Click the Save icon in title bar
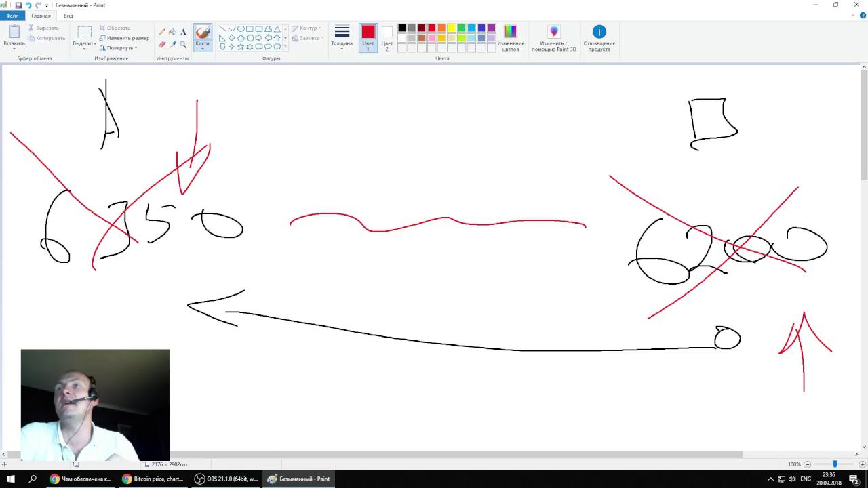 pyautogui.click(x=18, y=5)
